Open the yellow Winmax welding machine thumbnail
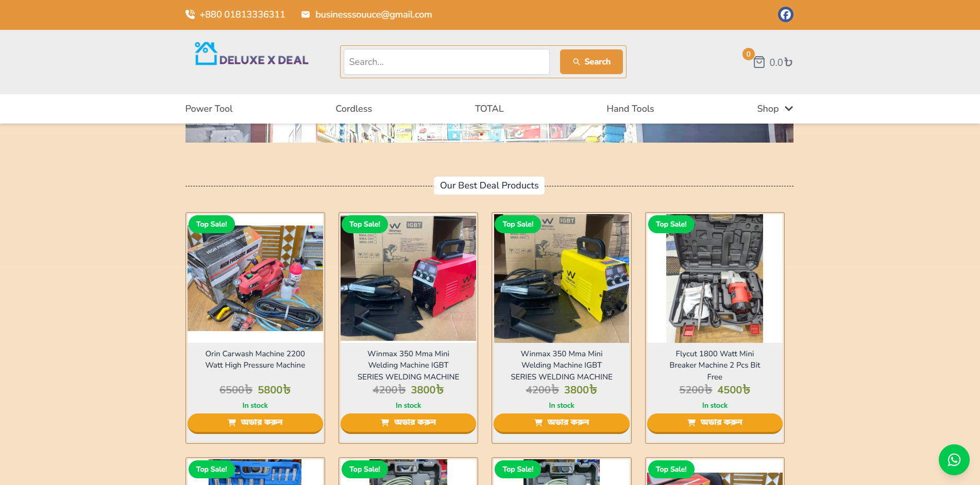The height and width of the screenshot is (485, 980). (561, 278)
